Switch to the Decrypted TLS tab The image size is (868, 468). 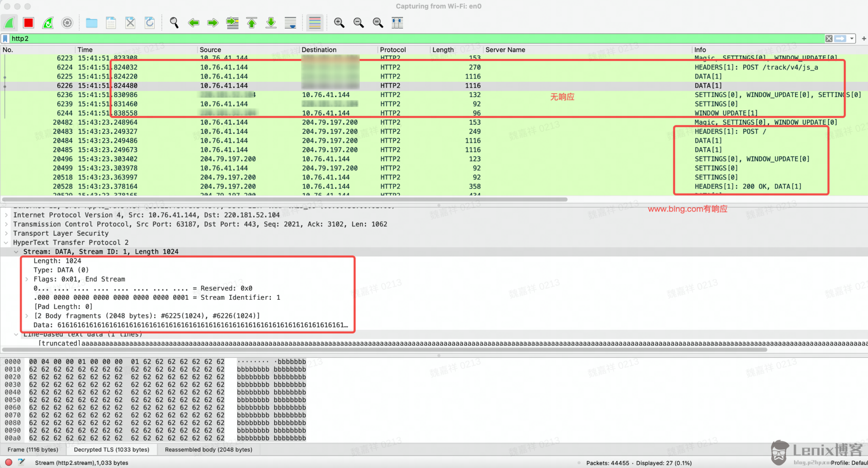(x=111, y=449)
